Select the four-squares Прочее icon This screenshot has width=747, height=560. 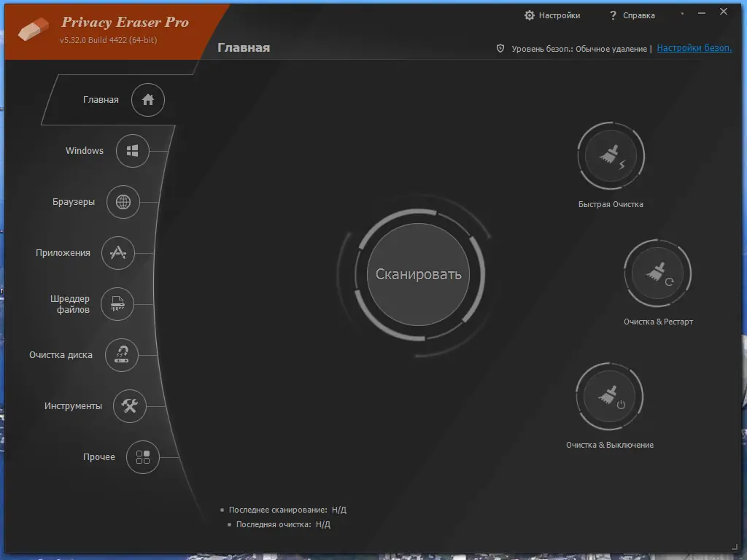(142, 457)
